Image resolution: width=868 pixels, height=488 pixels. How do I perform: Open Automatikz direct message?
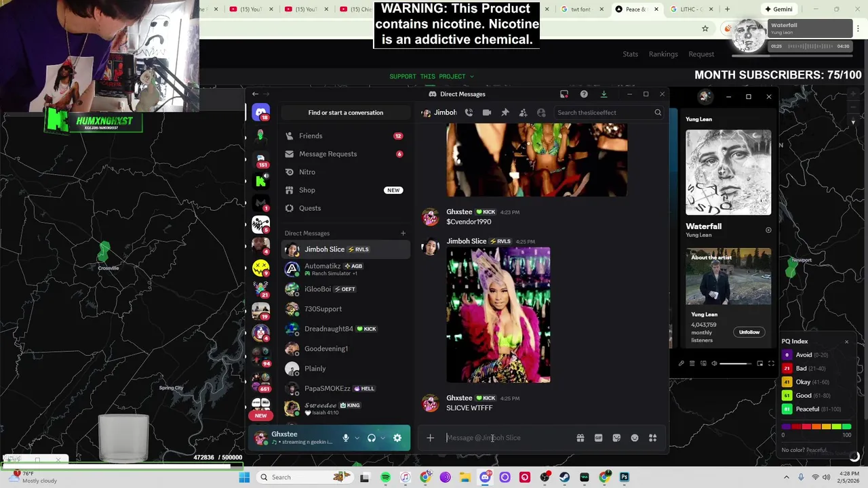point(346,269)
